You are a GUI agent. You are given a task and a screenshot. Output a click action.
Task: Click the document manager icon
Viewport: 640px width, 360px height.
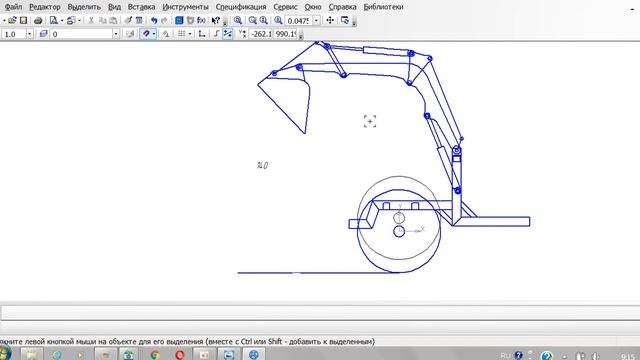[x=71, y=20]
